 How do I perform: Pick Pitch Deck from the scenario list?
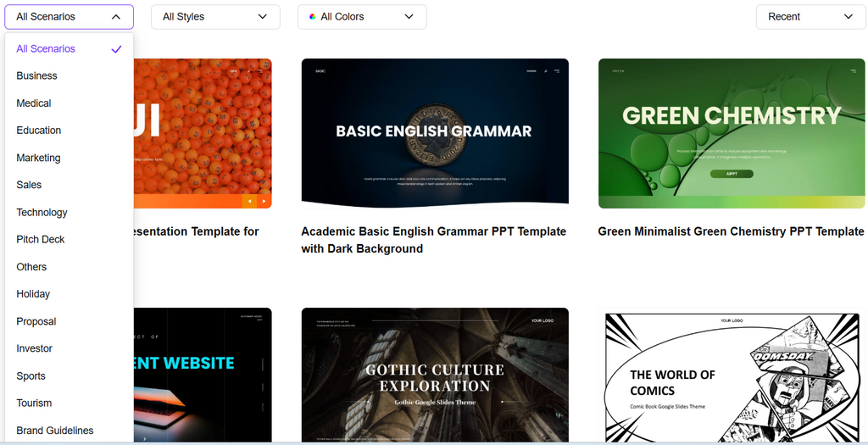pos(41,240)
